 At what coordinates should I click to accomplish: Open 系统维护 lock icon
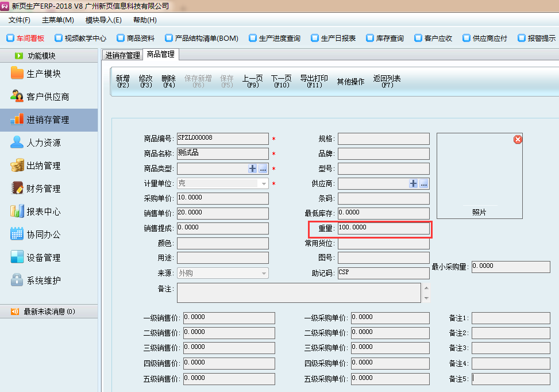[17, 280]
